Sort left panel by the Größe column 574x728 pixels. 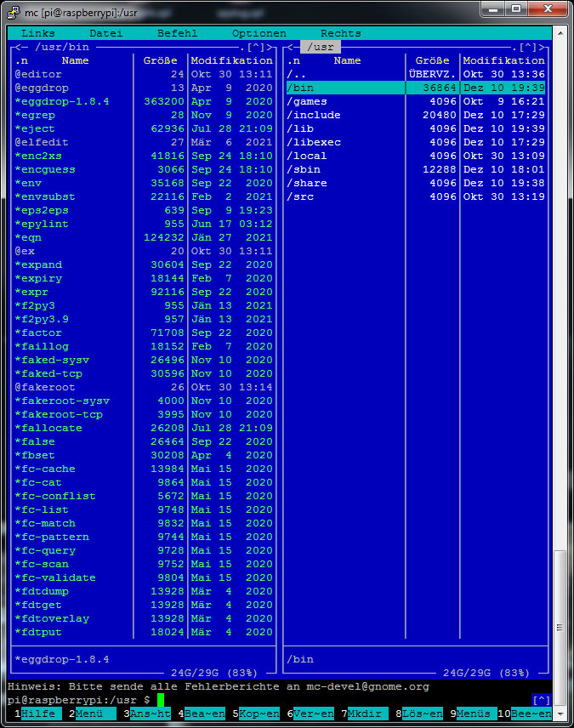pos(160,60)
